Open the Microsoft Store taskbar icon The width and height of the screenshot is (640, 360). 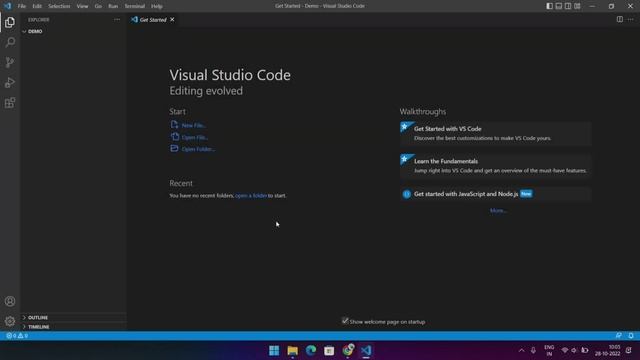(x=329, y=350)
